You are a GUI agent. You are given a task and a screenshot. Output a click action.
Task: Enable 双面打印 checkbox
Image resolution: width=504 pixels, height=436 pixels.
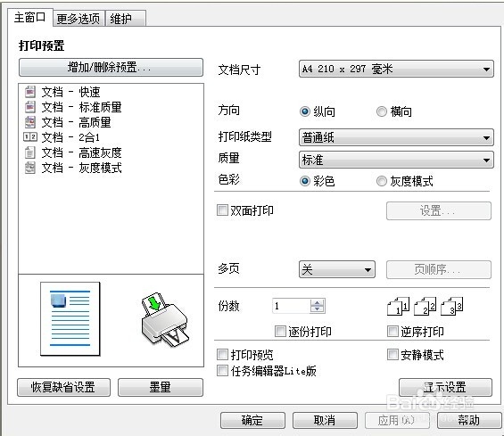point(222,210)
